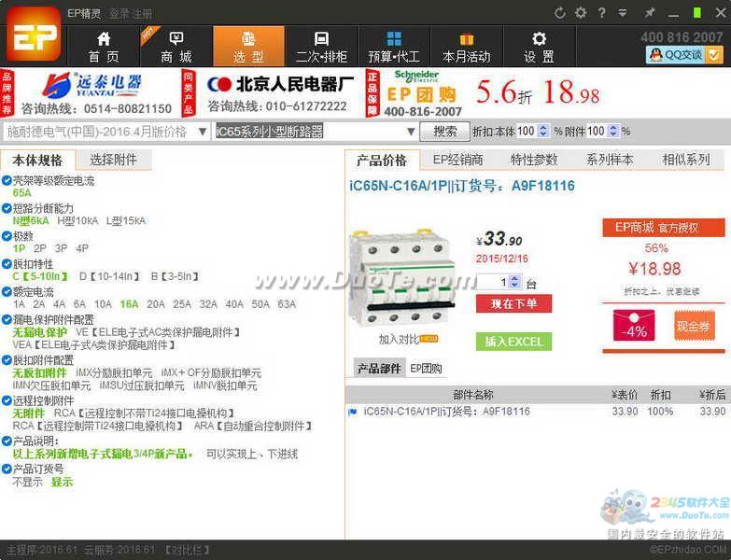Open the 特性参数 tab
Viewport: 731px width, 560px height.
(x=534, y=160)
